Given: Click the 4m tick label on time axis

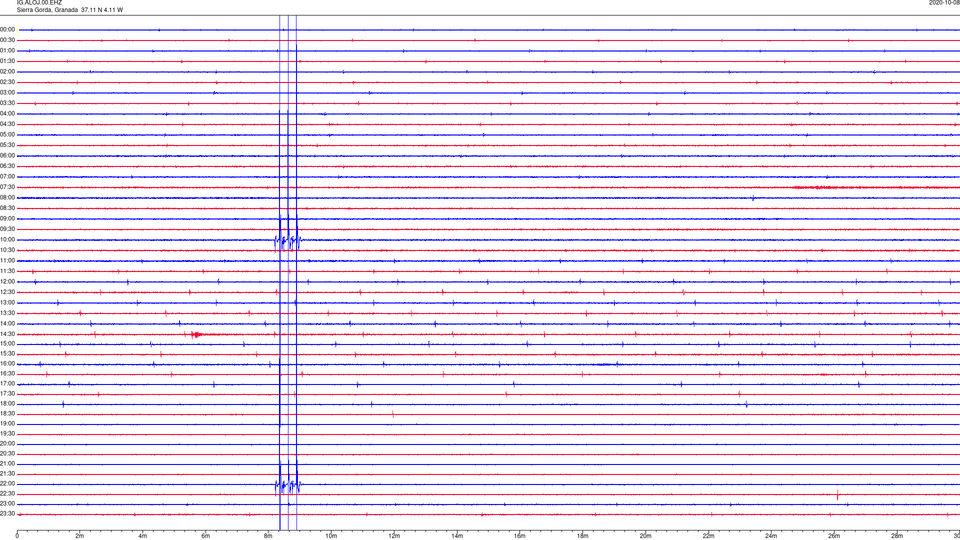Looking at the screenshot, I should [x=143, y=536].
